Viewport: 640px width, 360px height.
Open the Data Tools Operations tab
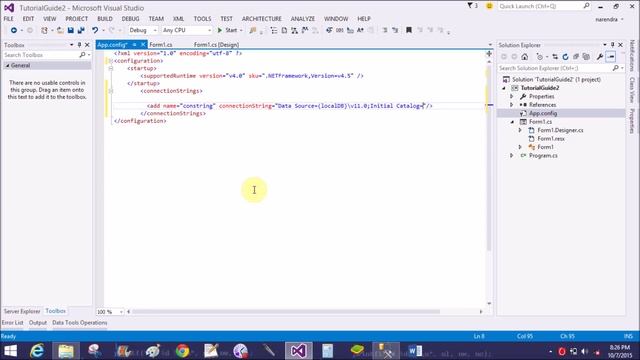[80, 322]
